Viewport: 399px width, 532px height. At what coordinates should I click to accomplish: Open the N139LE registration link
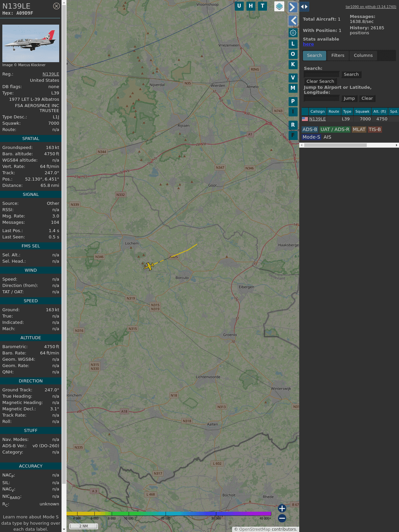(51, 74)
